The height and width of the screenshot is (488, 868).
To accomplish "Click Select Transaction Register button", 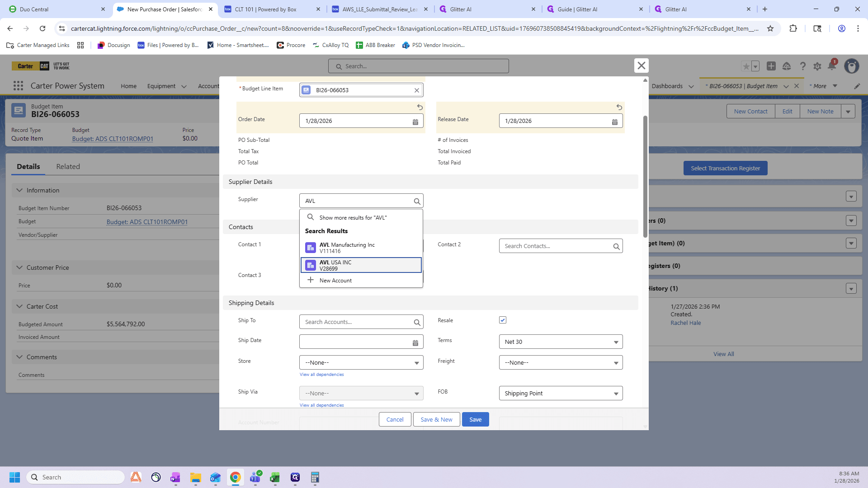I will [725, 168].
